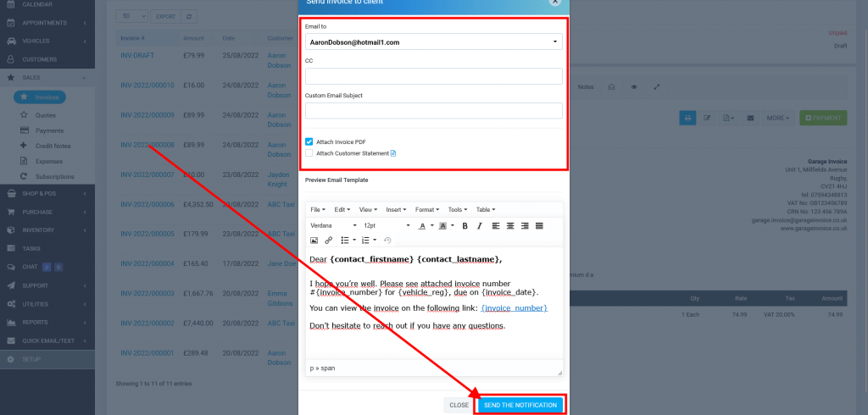Click the bullet list icon

tap(344, 241)
